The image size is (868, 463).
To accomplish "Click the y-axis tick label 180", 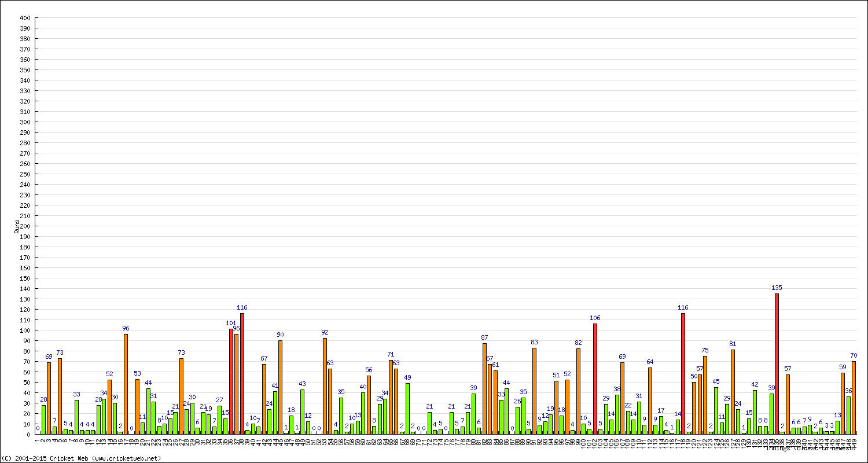I will click(24, 247).
